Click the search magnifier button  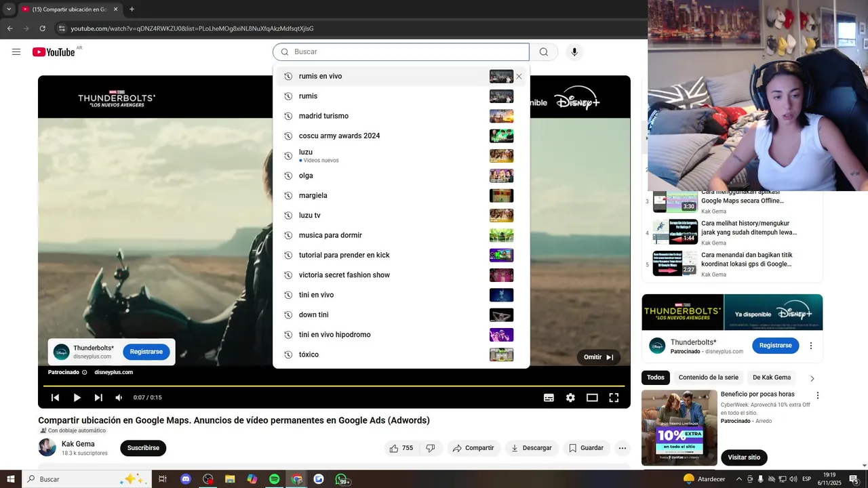(x=544, y=52)
